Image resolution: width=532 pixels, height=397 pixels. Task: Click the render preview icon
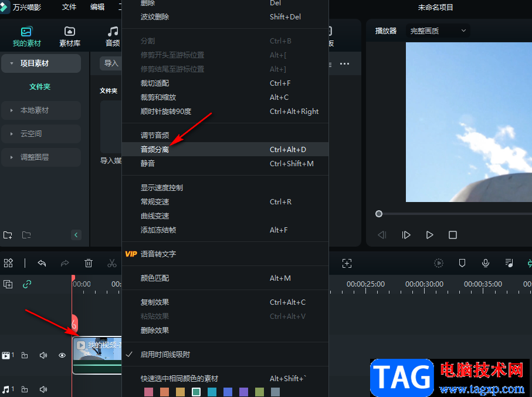click(x=439, y=263)
